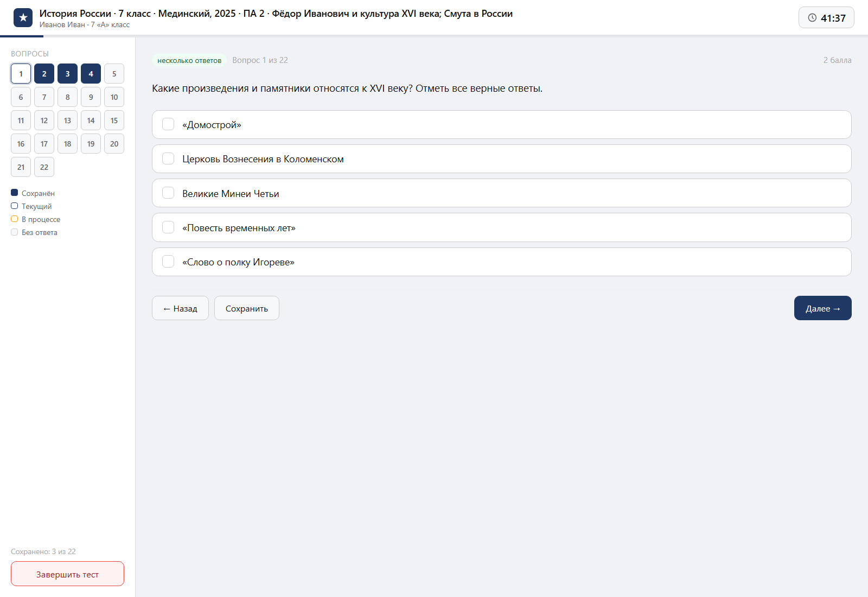Check the «Домострой» answer checkbox

coord(168,124)
